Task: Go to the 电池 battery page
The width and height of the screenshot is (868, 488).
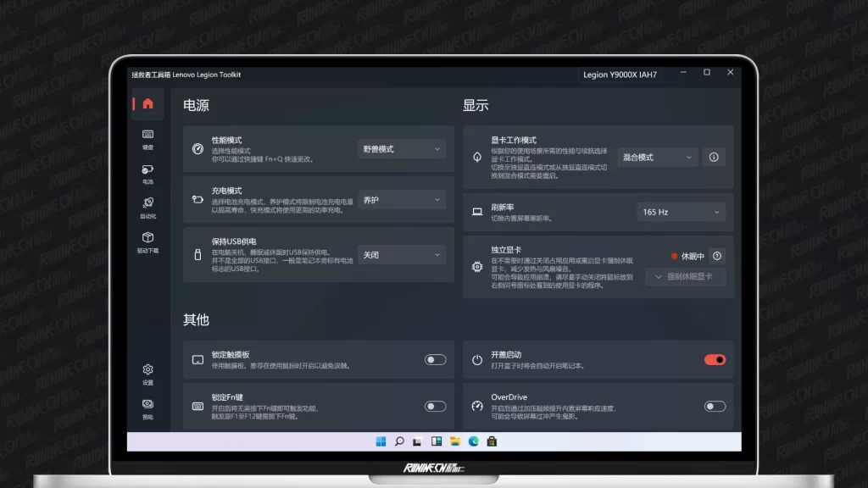Action: (147, 173)
